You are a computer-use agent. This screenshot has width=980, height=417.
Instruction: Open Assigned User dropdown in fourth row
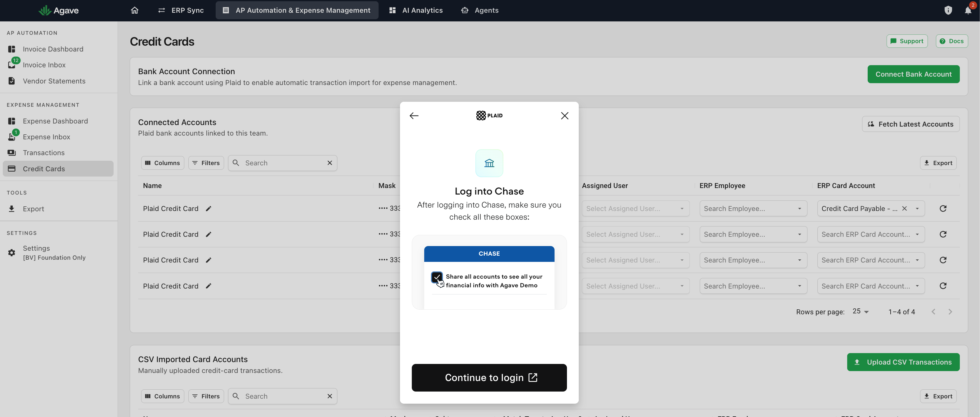tap(635, 286)
